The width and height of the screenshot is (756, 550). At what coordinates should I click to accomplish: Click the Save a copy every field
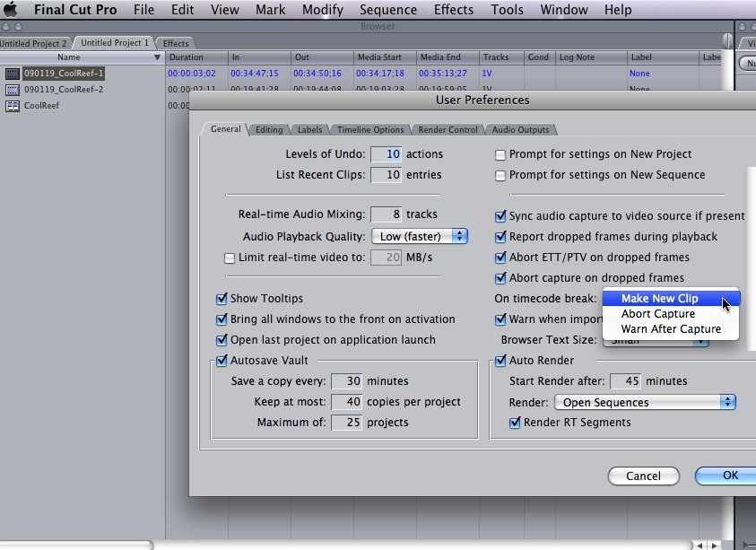(346, 381)
